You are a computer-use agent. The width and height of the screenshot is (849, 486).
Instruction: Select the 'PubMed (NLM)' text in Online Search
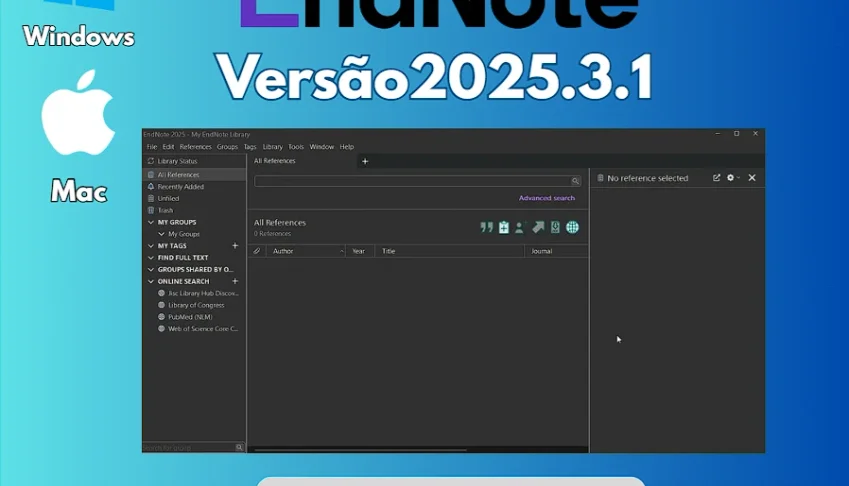click(x=190, y=317)
